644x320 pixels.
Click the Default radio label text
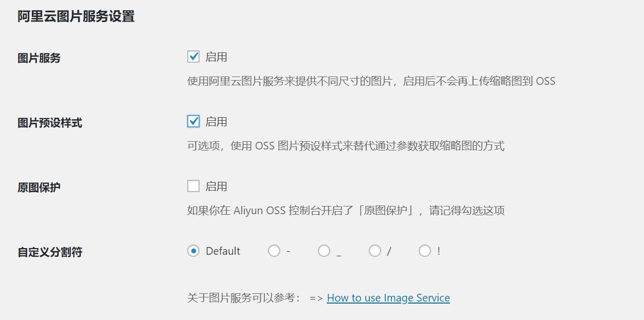222,251
